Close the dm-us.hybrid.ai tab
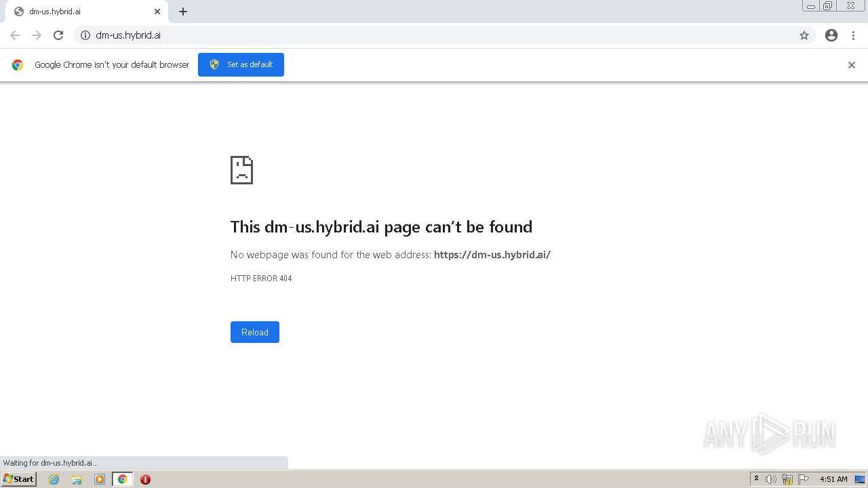Image resolution: width=868 pixels, height=488 pixels. pyautogui.click(x=157, y=12)
